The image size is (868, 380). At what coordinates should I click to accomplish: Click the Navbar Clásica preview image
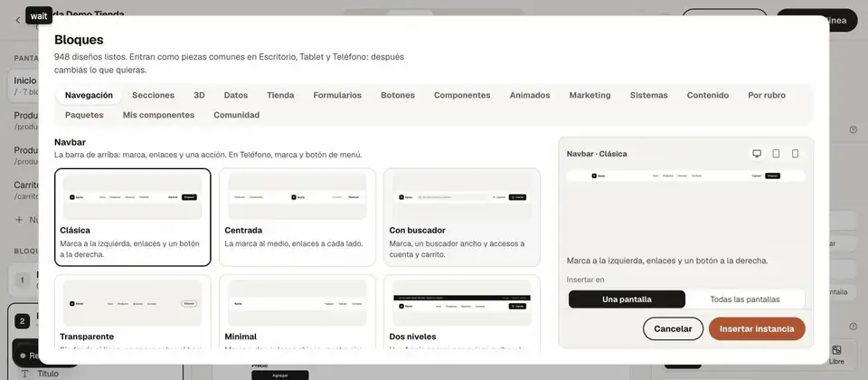pyautogui.click(x=685, y=176)
